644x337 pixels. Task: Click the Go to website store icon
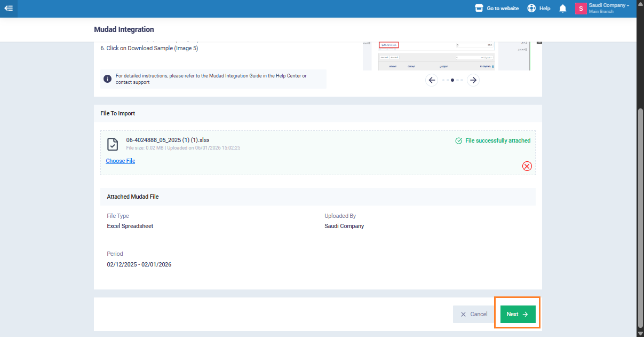[479, 9]
